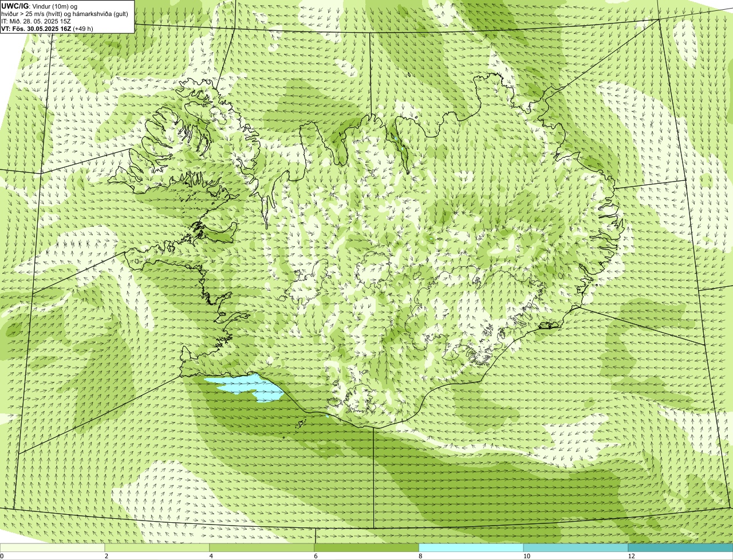Click the 'VT: Fös. 30.05.2025 16Z (+49 h)' line
This screenshot has height=560, width=733.
(47, 28)
